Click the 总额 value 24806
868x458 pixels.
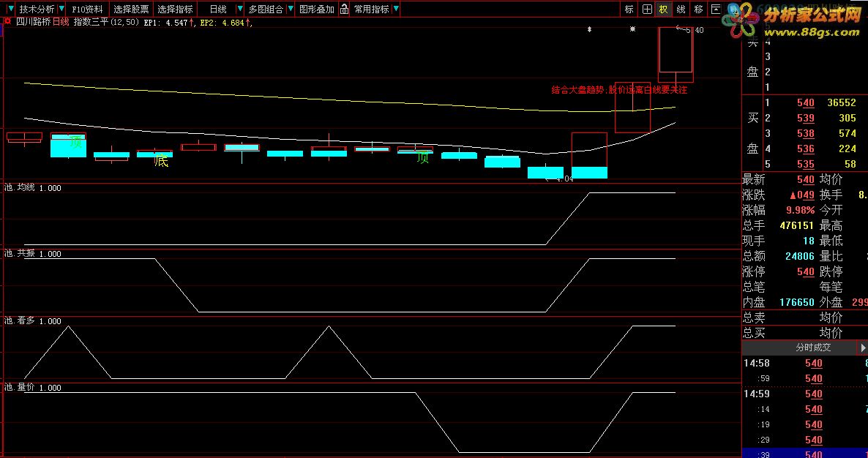[x=799, y=256]
